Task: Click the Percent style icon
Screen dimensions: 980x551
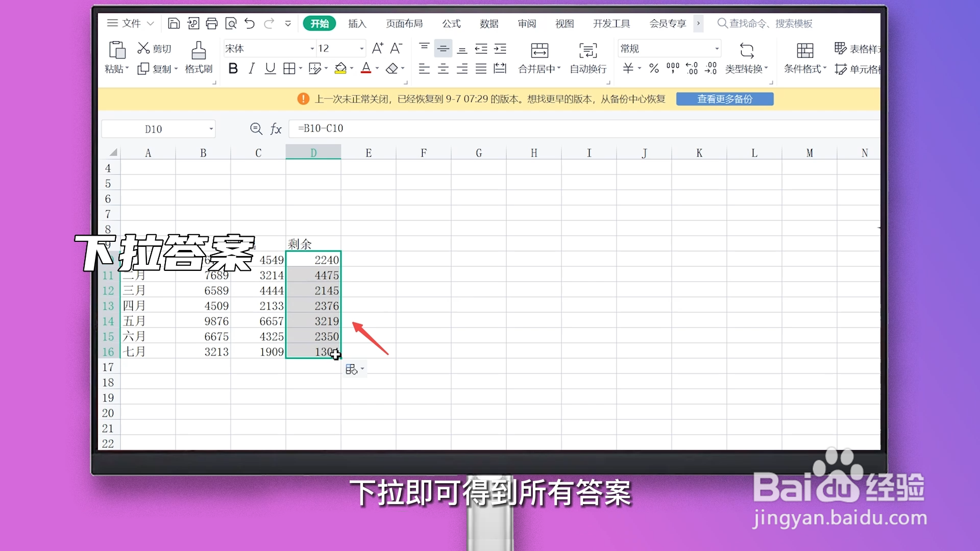Action: [x=654, y=68]
